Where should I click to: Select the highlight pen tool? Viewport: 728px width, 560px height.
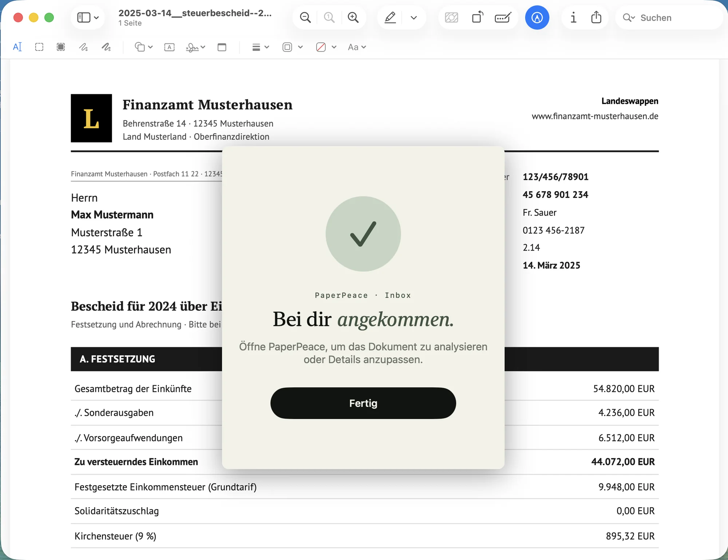(x=390, y=17)
